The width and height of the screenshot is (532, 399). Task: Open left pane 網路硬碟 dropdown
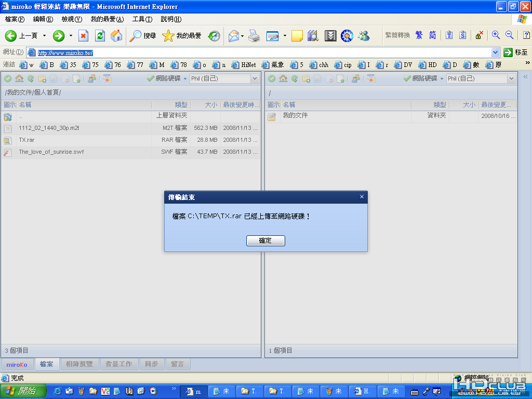pyautogui.click(x=167, y=79)
